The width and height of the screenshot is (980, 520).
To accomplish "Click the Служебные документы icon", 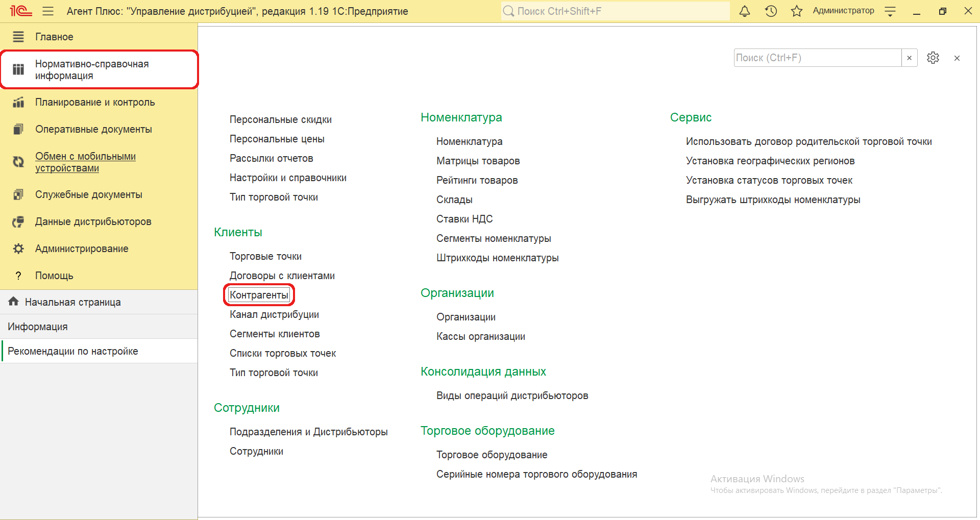I will [18, 194].
